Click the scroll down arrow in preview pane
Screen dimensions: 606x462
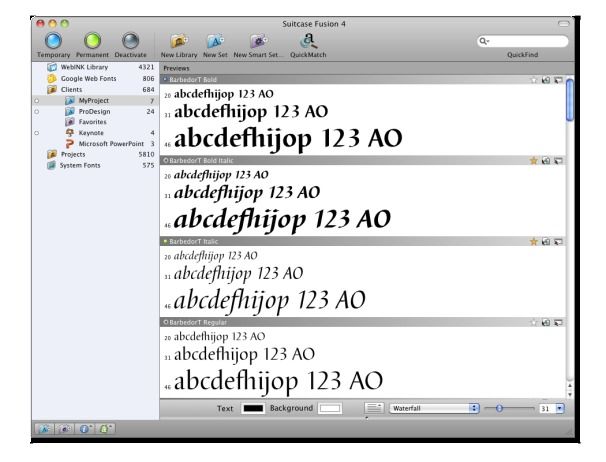pyautogui.click(x=570, y=394)
